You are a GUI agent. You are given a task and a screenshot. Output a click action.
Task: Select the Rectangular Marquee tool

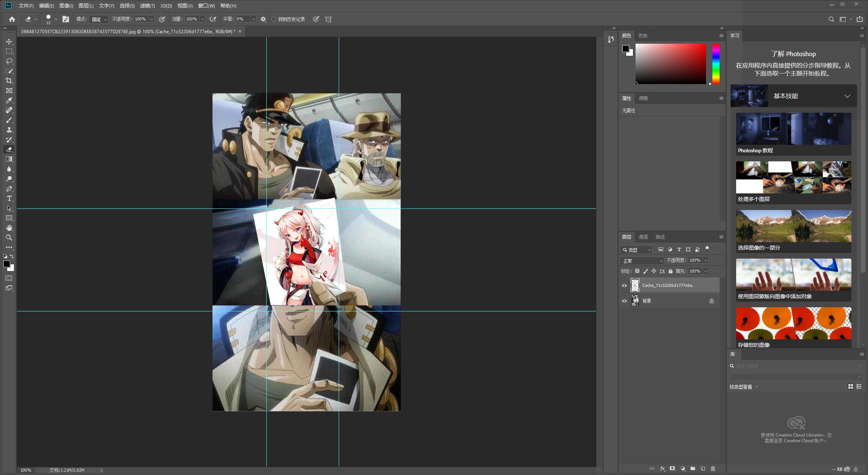9,51
